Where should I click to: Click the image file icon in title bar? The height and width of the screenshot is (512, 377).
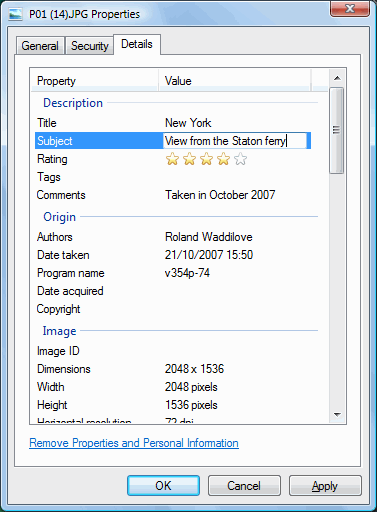(x=15, y=14)
